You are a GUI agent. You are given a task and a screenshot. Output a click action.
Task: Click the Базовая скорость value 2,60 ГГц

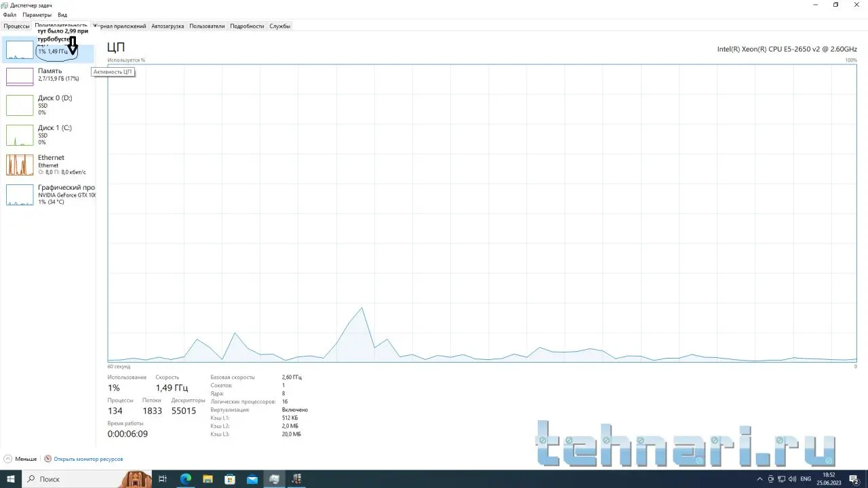coord(292,377)
